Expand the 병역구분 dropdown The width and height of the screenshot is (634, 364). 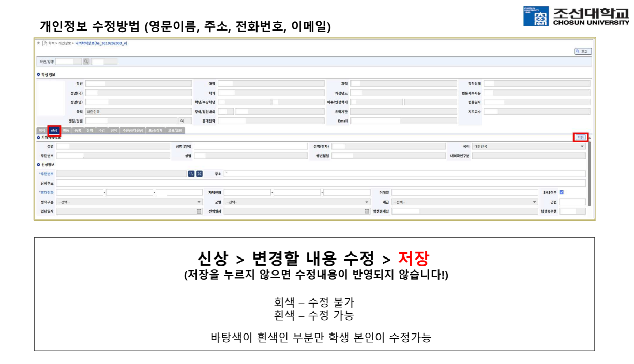(x=129, y=202)
